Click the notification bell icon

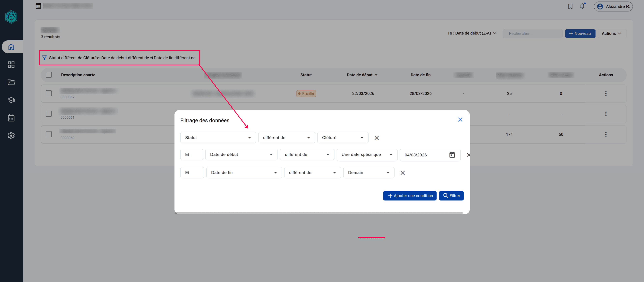pos(582,6)
